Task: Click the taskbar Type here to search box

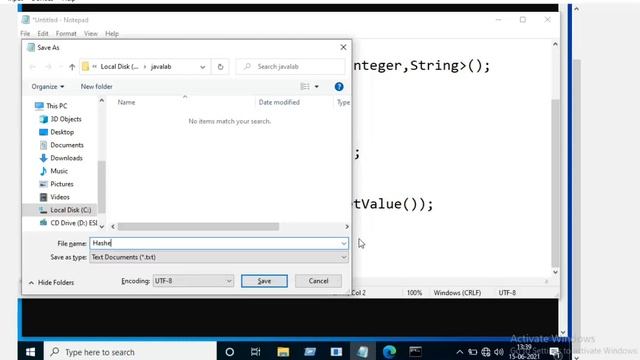Action: (130, 352)
